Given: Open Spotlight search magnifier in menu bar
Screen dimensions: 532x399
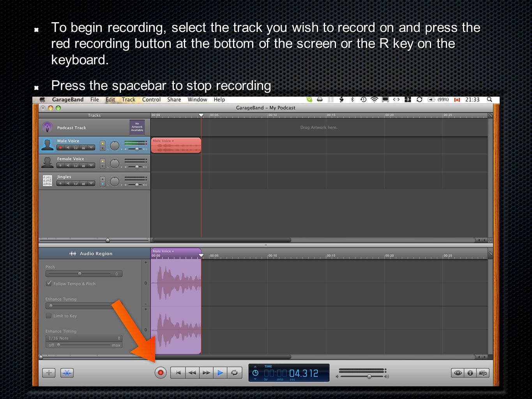Looking at the screenshot, I should (490, 100).
